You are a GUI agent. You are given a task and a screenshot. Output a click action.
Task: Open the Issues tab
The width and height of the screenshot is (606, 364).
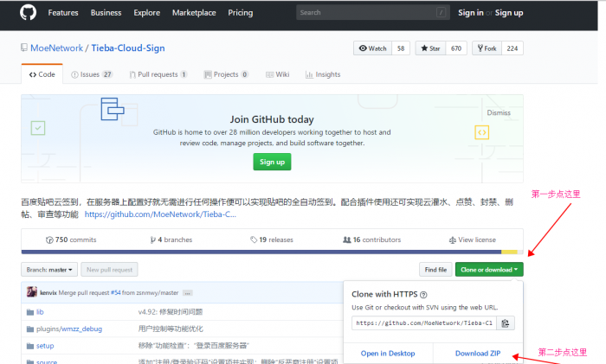pos(91,75)
